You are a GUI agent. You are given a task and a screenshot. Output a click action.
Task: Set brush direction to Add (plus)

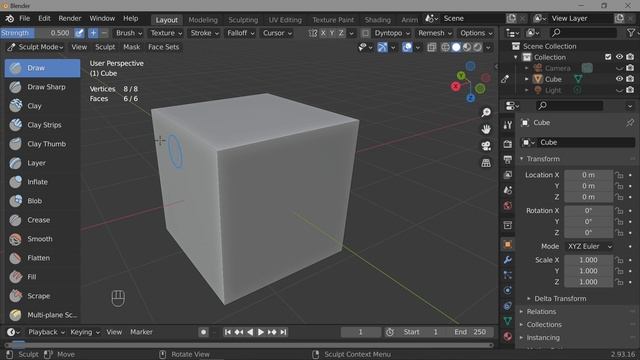93,33
